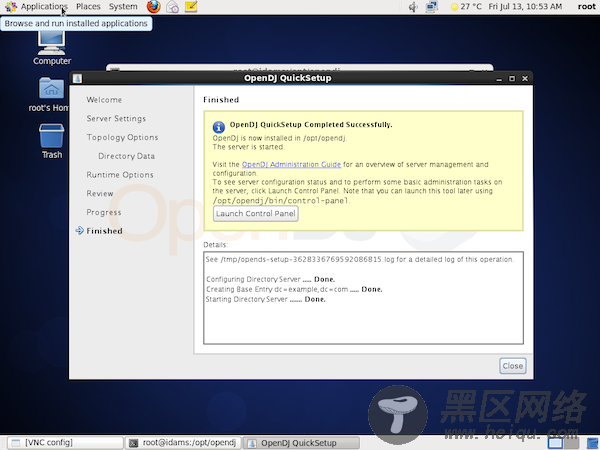This screenshot has width=600, height=450.
Task: Click the weather 27 °C indicator
Action: click(466, 7)
